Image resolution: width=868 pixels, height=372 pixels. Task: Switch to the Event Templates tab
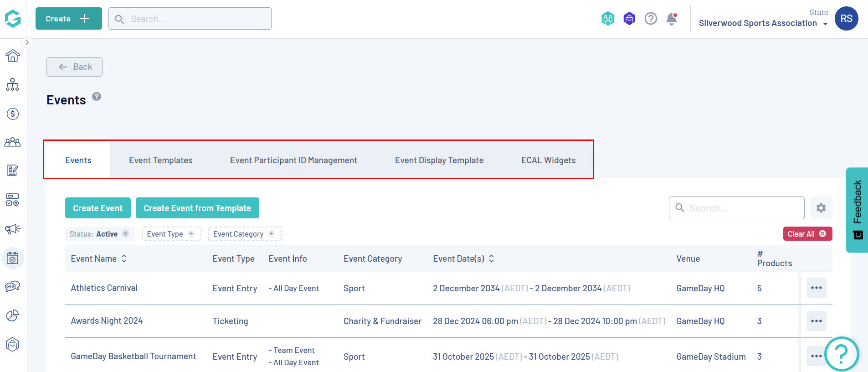(x=161, y=160)
